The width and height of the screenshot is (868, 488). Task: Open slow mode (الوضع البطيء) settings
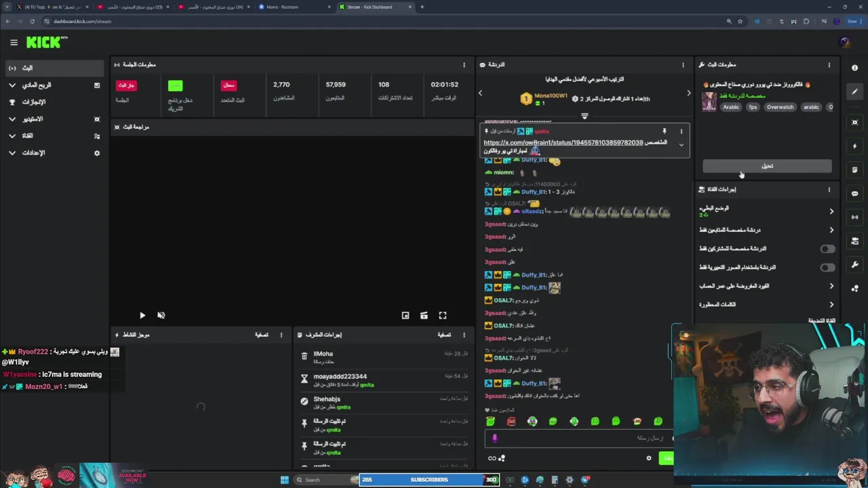(767, 211)
